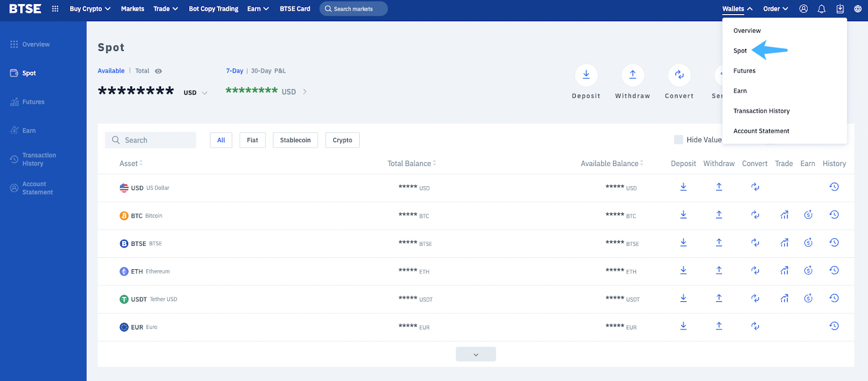Open history icon in EUR row
The width and height of the screenshot is (868, 381).
click(834, 326)
